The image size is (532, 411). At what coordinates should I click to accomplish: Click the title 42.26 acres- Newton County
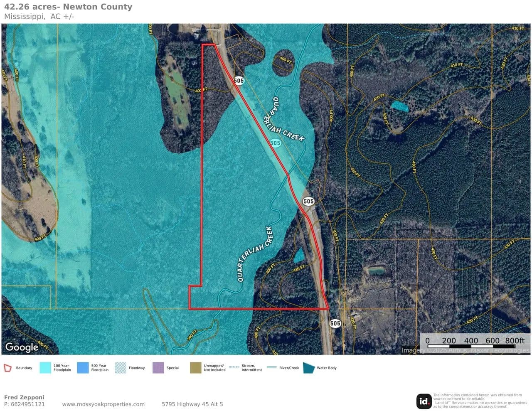[x=68, y=7]
